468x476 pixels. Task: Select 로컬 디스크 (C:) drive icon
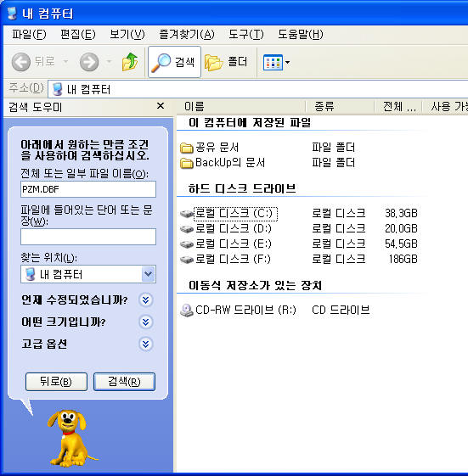click(x=187, y=214)
